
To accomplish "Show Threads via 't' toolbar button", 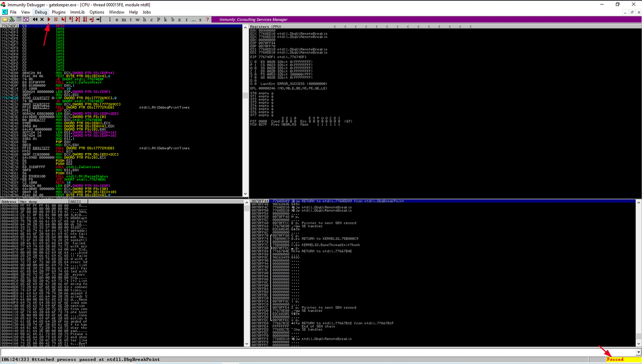I will click(130, 19).
